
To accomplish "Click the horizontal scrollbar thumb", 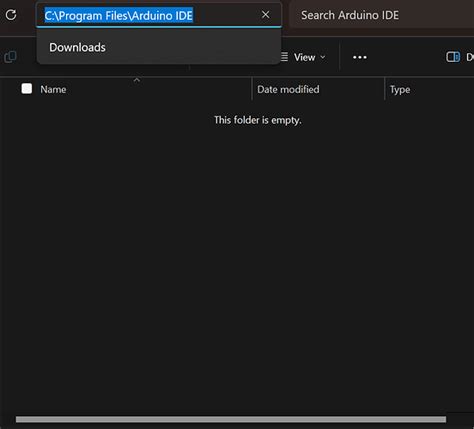I will pyautogui.click(x=231, y=419).
